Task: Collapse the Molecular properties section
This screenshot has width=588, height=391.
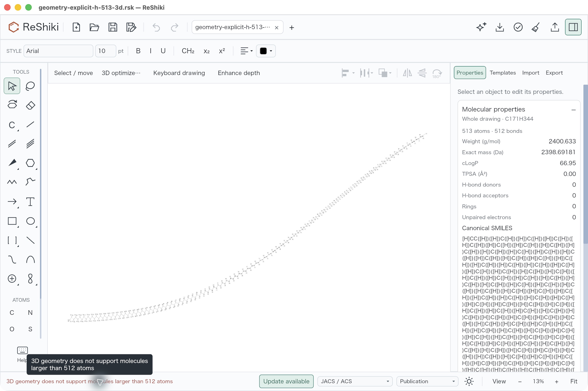Action: point(573,110)
